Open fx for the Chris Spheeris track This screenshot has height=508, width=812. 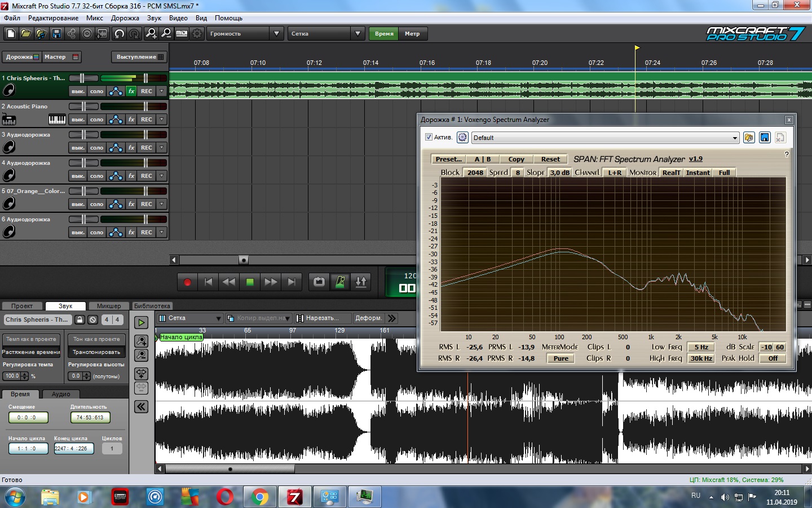pyautogui.click(x=131, y=91)
